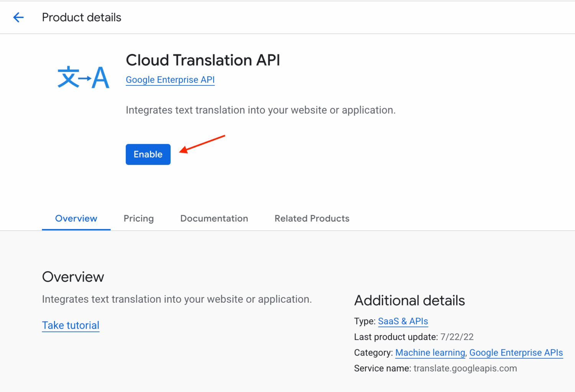Click the Overview section heading
This screenshot has width=575, height=392.
[73, 277]
